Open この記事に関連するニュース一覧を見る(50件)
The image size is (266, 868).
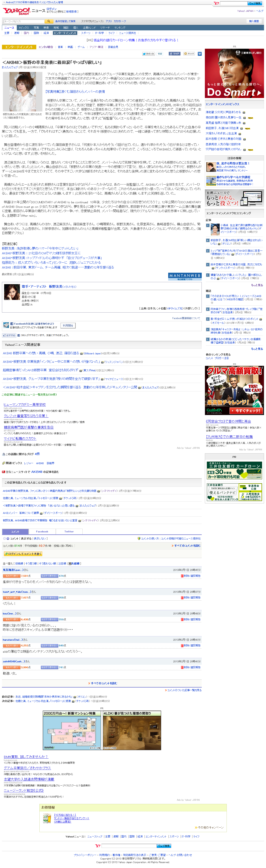tap(29, 395)
